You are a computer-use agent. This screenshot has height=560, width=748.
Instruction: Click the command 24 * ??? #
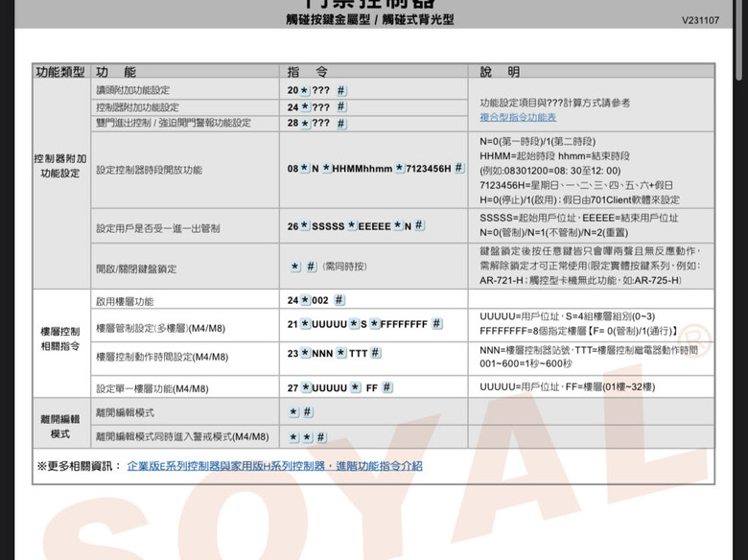[x=316, y=106]
